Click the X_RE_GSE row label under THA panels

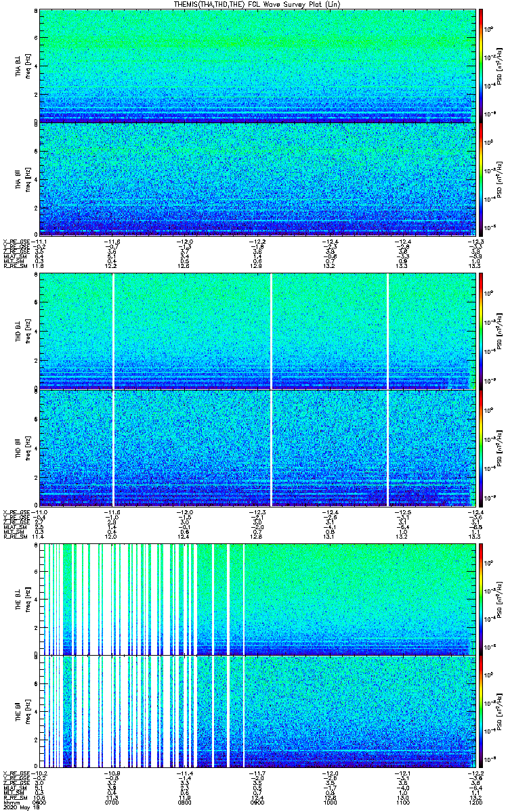pos(15,241)
